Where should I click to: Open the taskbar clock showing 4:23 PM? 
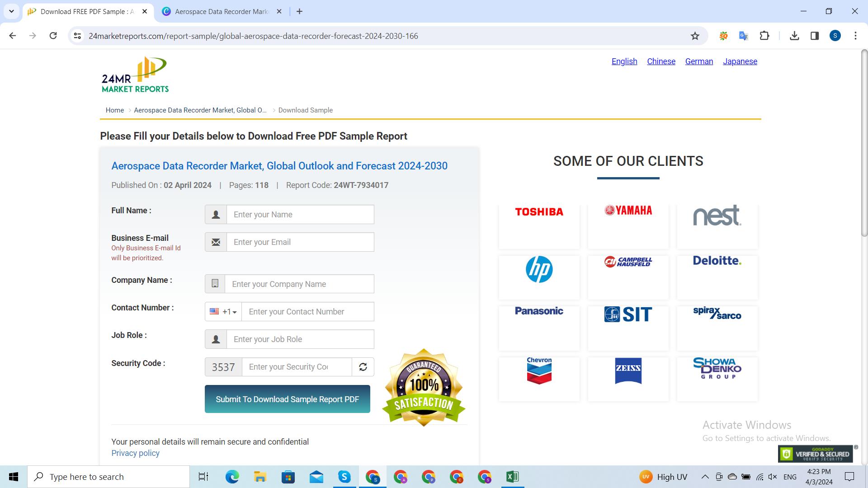coord(819,477)
